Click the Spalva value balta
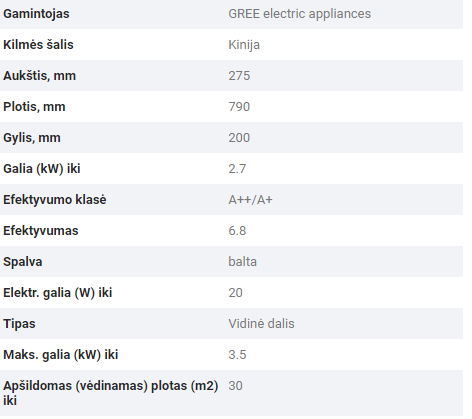 tap(242, 262)
